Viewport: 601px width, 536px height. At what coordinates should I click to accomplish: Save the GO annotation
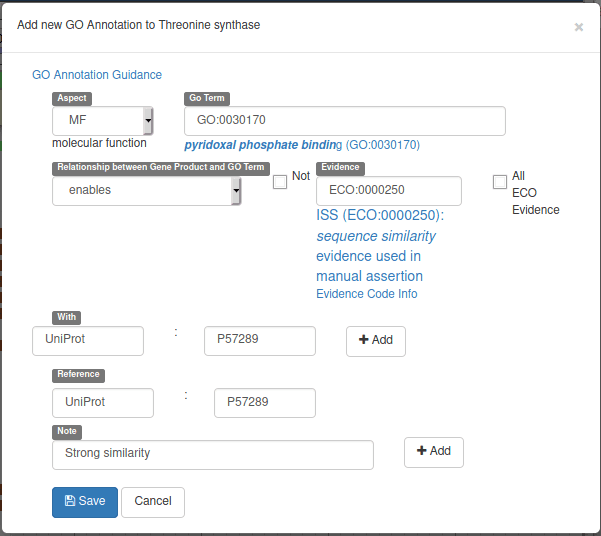(x=85, y=502)
